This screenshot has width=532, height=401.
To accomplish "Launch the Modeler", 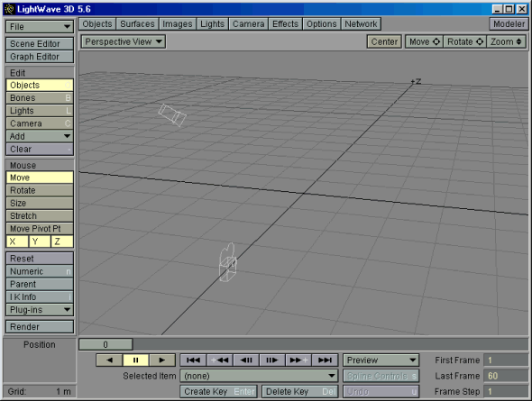I will pos(509,24).
